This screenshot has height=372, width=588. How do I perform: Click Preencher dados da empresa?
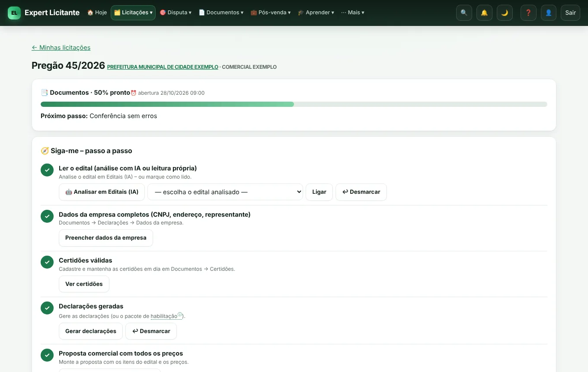click(106, 238)
